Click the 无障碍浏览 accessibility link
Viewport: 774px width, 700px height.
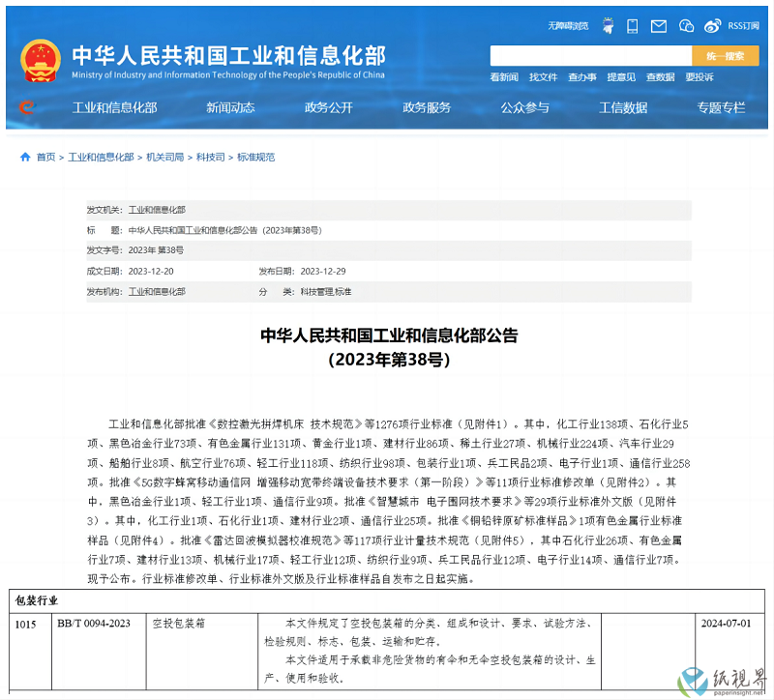(x=568, y=26)
